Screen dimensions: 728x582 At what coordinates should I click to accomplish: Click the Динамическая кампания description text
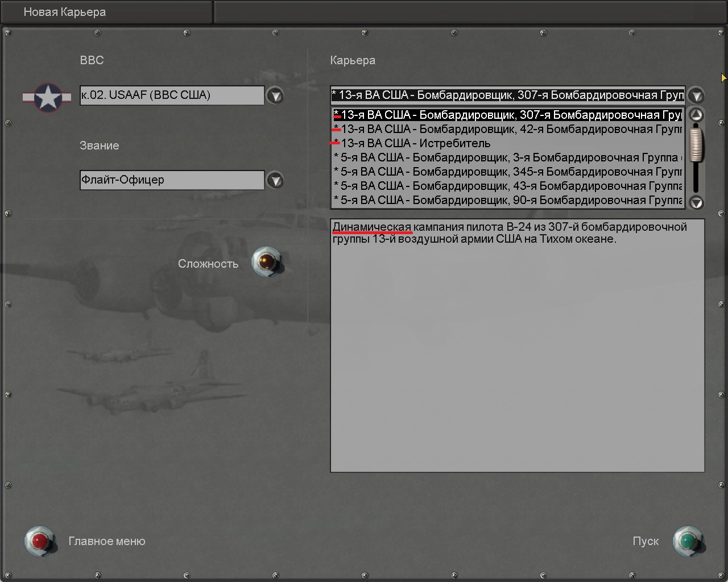pyautogui.click(x=510, y=232)
